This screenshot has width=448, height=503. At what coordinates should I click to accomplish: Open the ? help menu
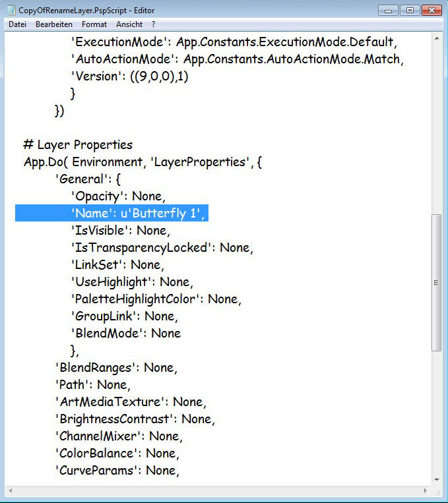coord(153,24)
